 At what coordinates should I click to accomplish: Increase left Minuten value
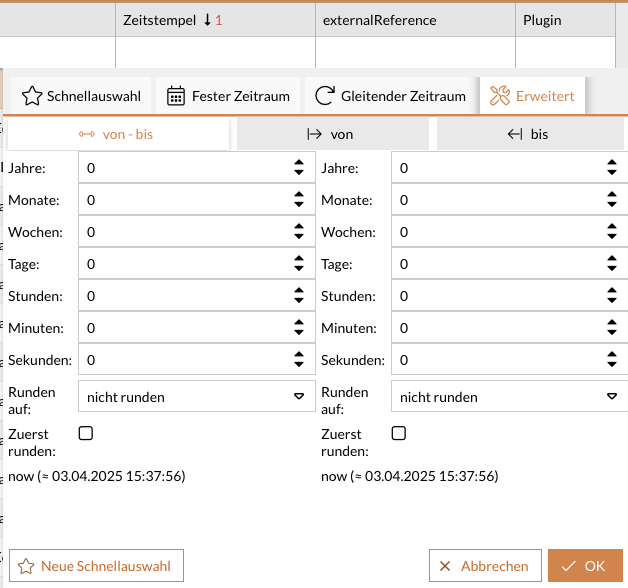pyautogui.click(x=299, y=323)
